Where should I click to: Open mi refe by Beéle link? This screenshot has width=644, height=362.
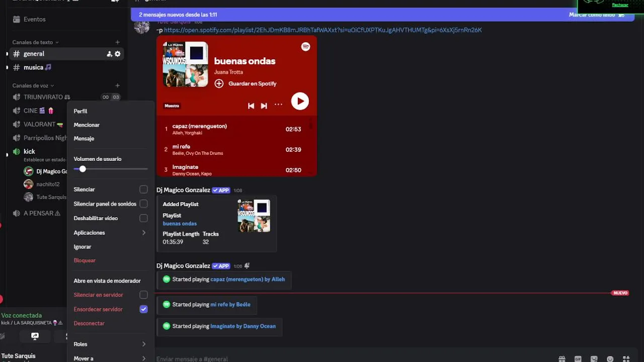pyautogui.click(x=230, y=304)
